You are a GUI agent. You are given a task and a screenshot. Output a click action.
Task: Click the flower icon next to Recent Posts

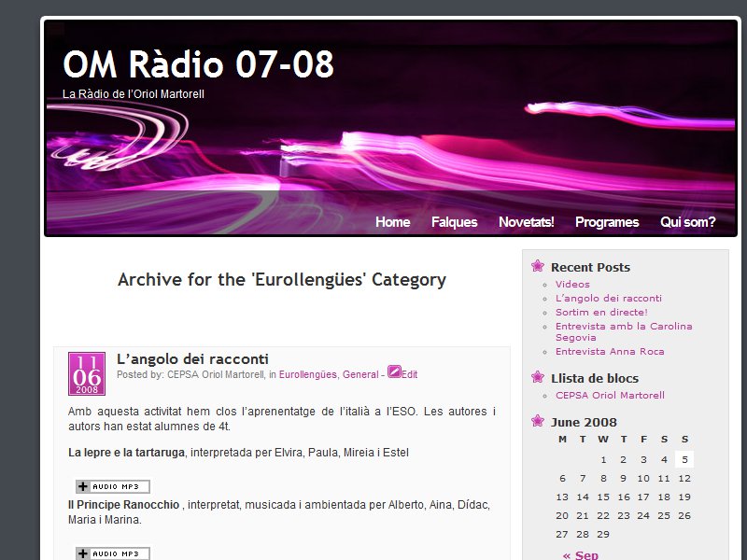[537, 267]
